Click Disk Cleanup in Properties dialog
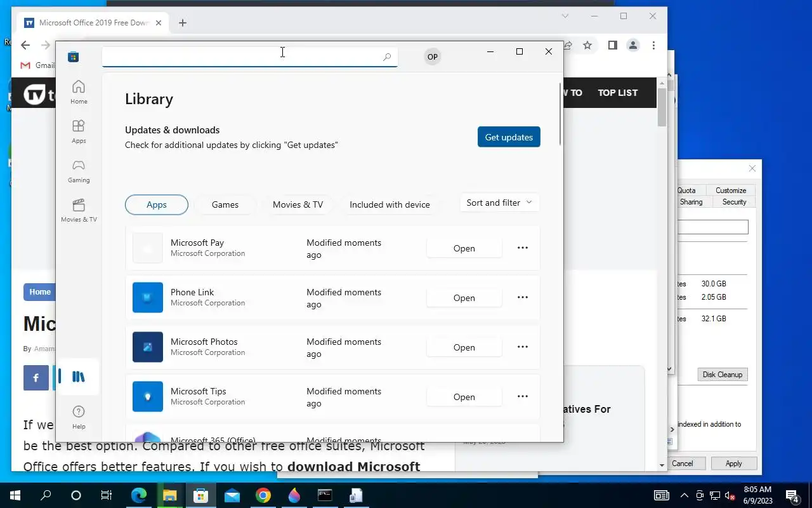Image resolution: width=812 pixels, height=508 pixels. tap(722, 375)
